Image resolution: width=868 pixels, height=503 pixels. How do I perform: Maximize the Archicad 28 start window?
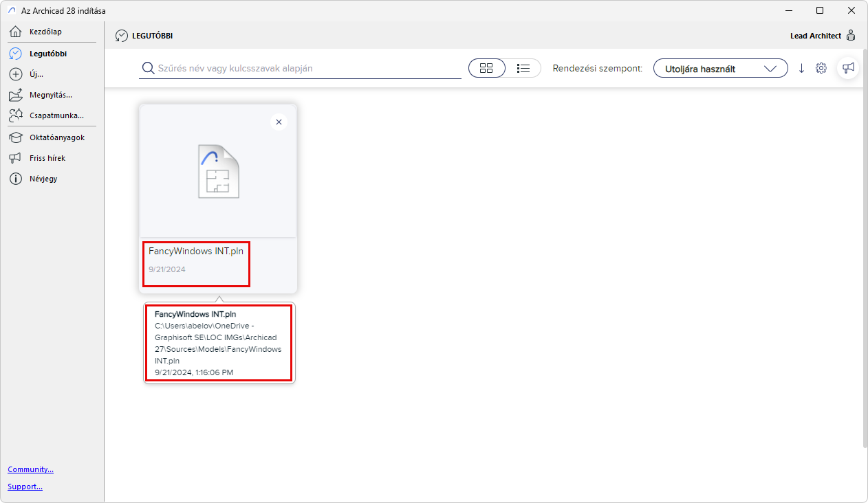[x=820, y=10]
